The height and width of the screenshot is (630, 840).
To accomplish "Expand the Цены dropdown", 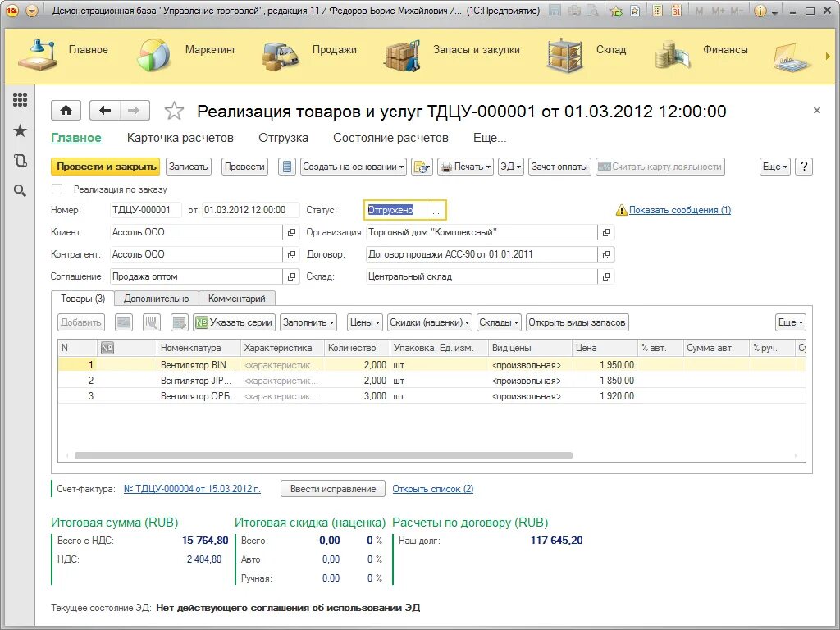I will coord(365,322).
